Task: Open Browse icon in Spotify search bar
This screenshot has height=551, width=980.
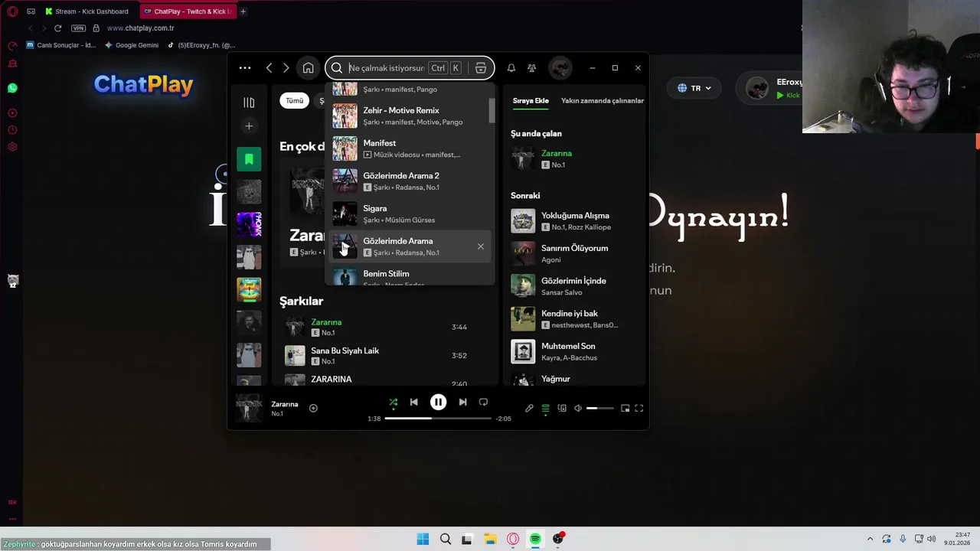Action: pyautogui.click(x=481, y=68)
